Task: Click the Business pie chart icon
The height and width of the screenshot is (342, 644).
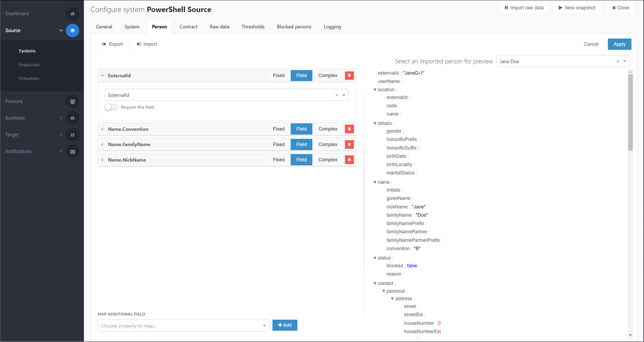Action: pyautogui.click(x=72, y=118)
